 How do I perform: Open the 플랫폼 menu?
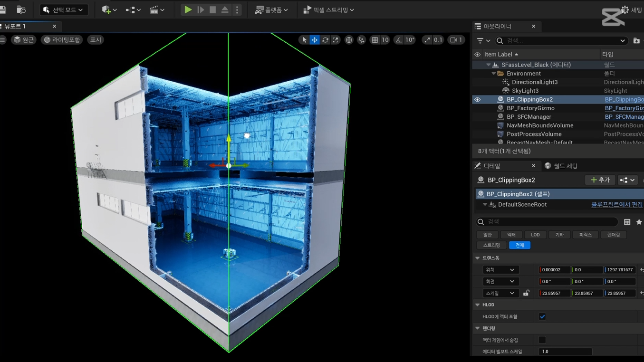[x=271, y=10]
